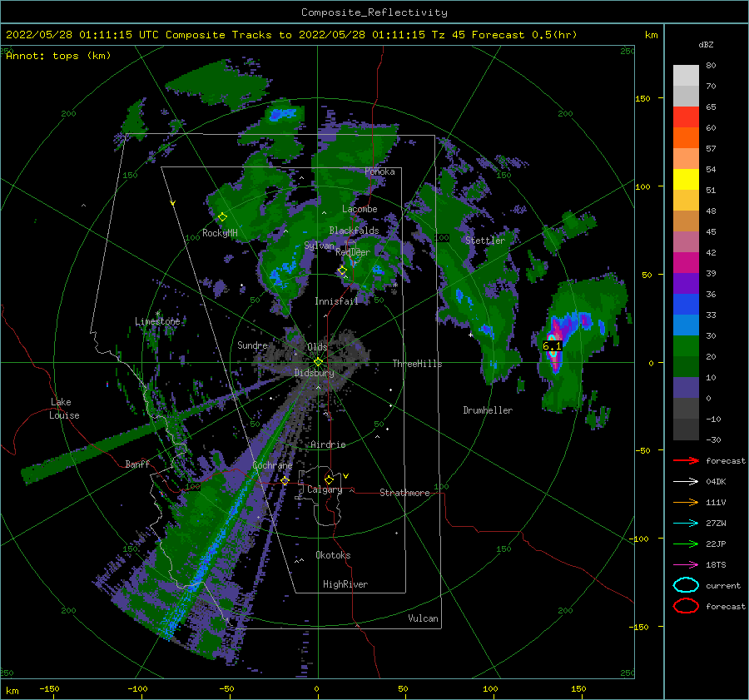Click the Lacombe city label
Screen dimensions: 749x700
pos(360,209)
